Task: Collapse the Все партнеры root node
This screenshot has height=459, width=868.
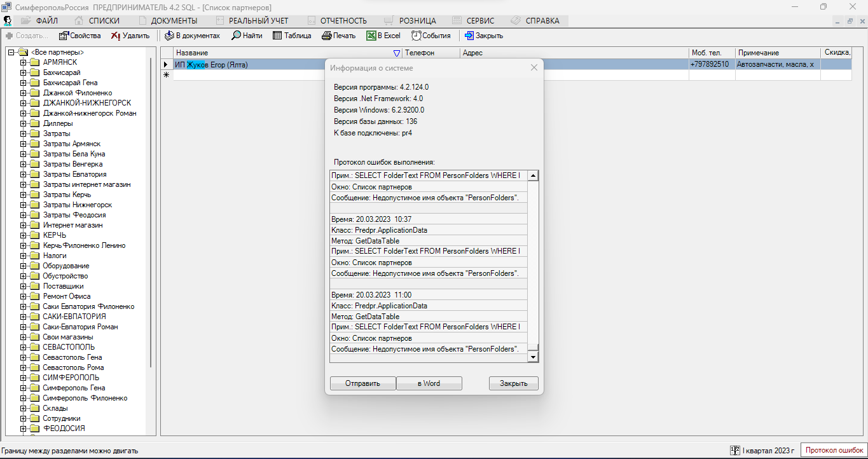Action: point(11,52)
